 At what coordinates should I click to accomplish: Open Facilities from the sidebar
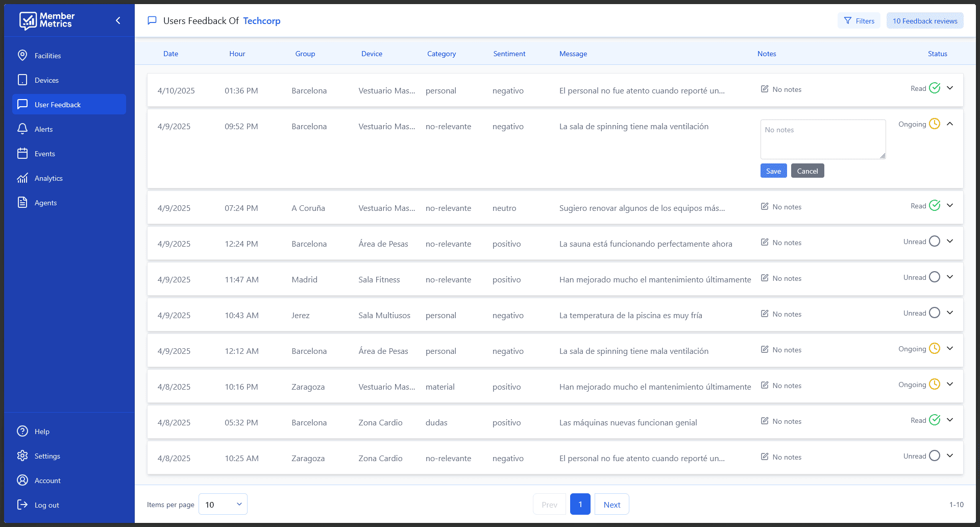pyautogui.click(x=47, y=56)
